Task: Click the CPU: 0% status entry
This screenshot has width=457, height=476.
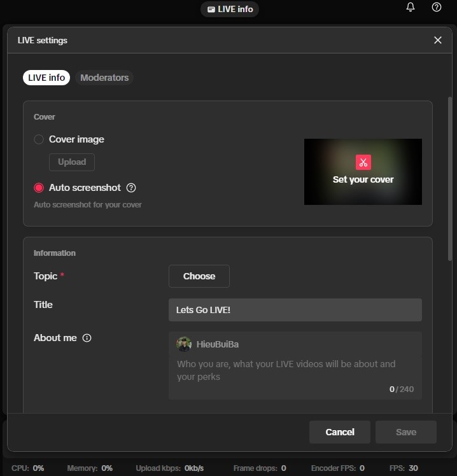Action: pos(27,468)
